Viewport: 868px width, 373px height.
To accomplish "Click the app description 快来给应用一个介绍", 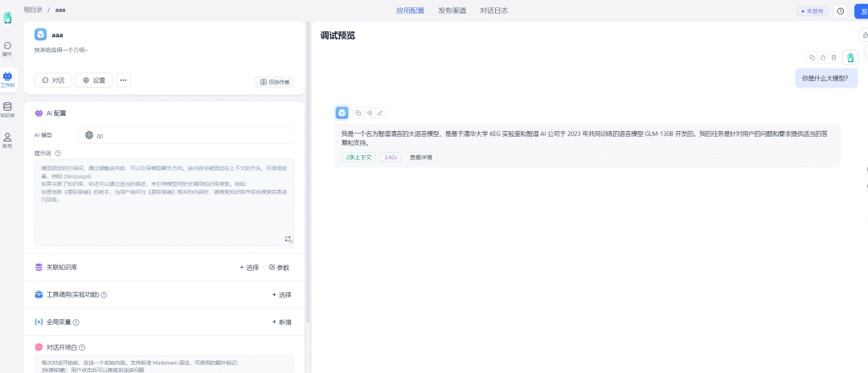I will pyautogui.click(x=61, y=50).
